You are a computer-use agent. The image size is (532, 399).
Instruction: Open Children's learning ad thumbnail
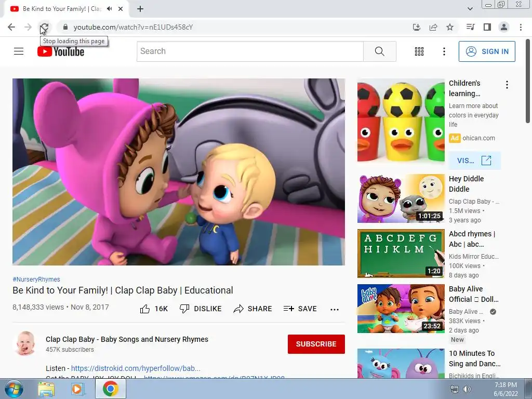point(401,121)
